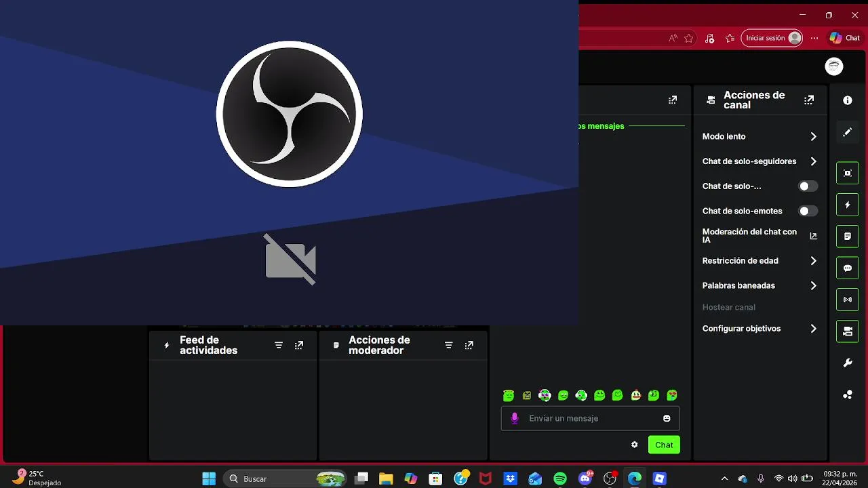The image size is (868, 488).
Task: Open Spotify from the taskbar
Action: 560,479
